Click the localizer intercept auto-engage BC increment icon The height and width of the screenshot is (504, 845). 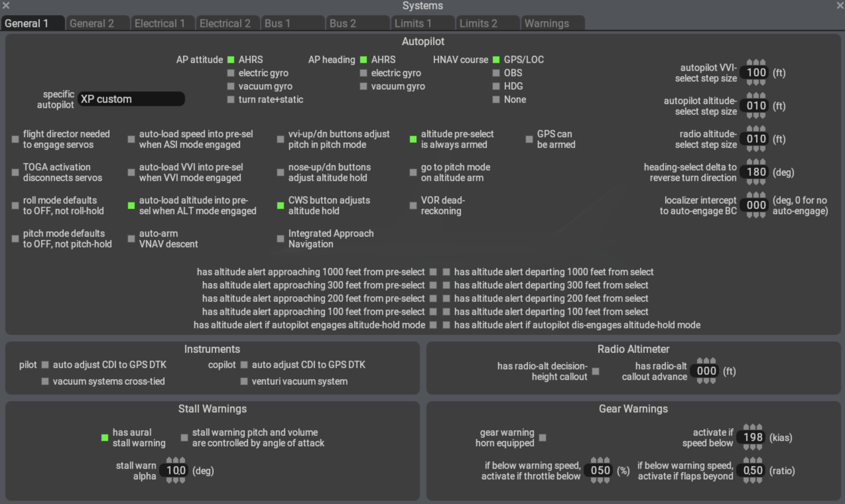point(755,197)
